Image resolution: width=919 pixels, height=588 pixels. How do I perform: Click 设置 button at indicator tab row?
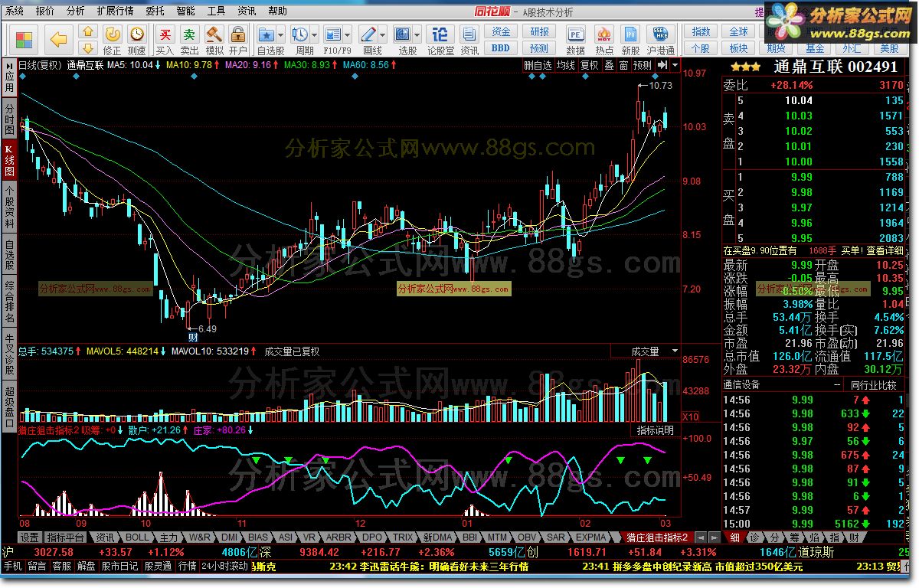click(29, 537)
